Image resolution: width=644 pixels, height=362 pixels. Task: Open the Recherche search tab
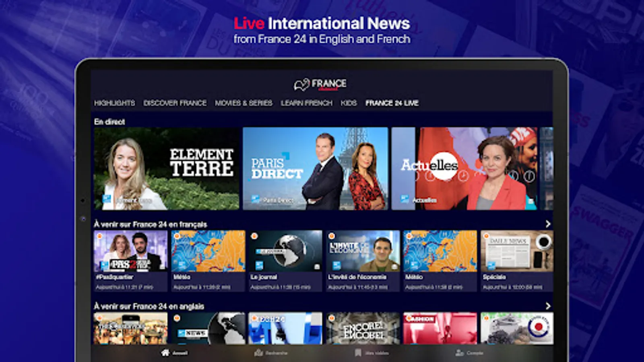pyautogui.click(x=271, y=353)
